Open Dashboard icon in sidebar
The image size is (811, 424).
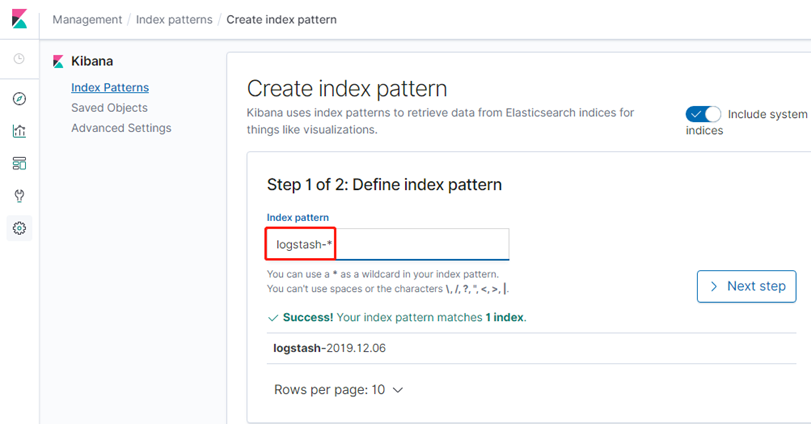(19, 164)
